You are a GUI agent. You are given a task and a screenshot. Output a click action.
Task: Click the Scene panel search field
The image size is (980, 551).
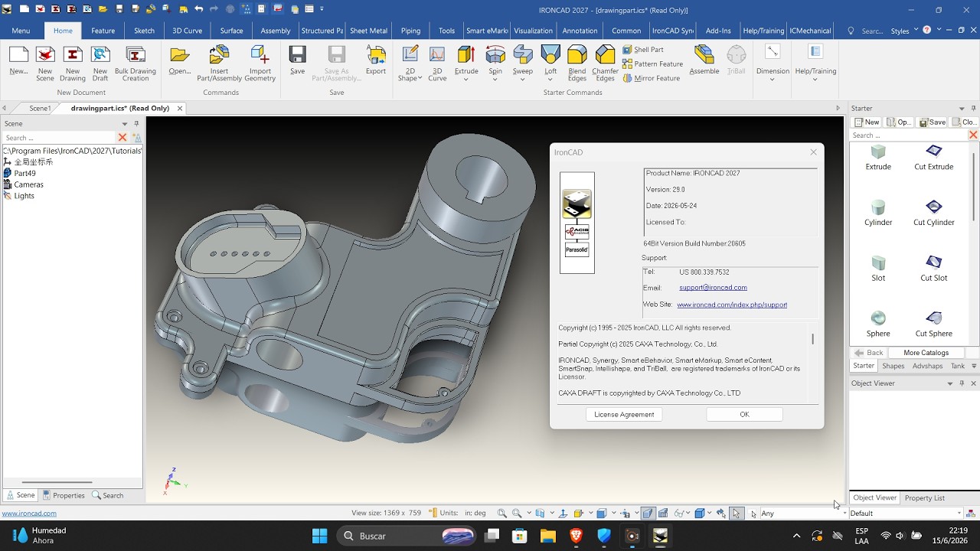point(59,138)
